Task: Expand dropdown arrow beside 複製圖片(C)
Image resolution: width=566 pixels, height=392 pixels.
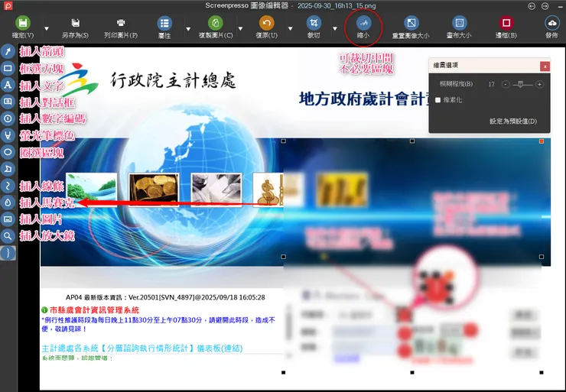Action: [x=240, y=28]
